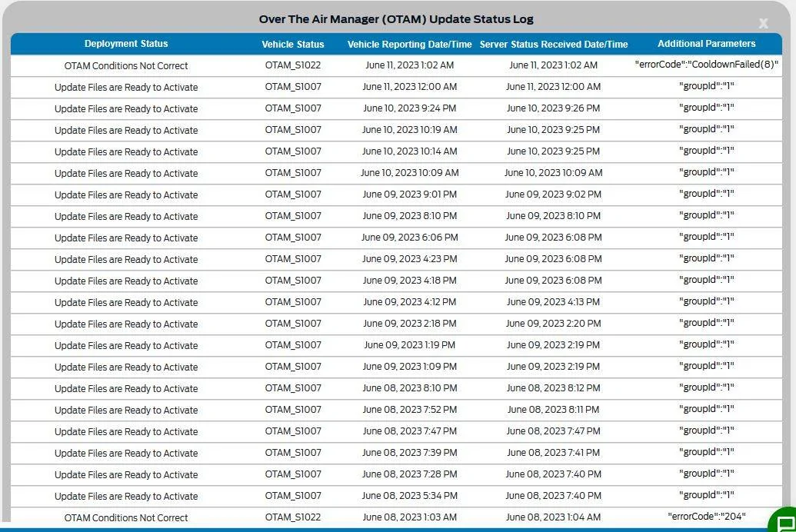Image resolution: width=796 pixels, height=532 pixels.
Task: Click vehicle reporting time June 09, 2023 4:12 PM
Action: [x=410, y=302]
